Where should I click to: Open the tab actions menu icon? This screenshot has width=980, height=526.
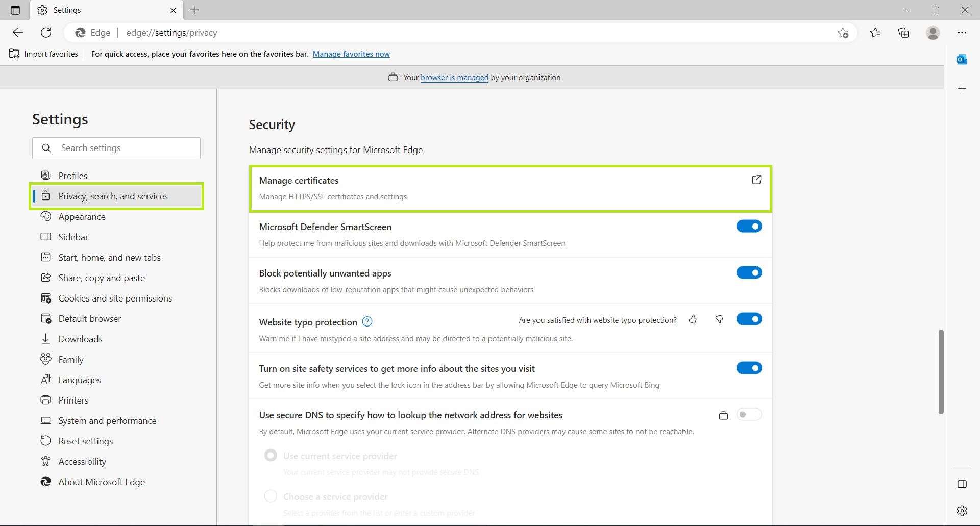[15, 10]
